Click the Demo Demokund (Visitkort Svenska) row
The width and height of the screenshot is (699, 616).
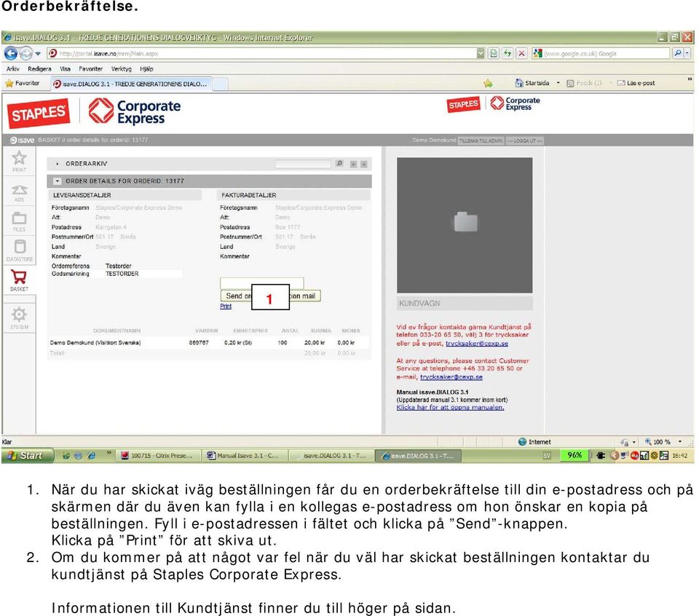(209, 343)
